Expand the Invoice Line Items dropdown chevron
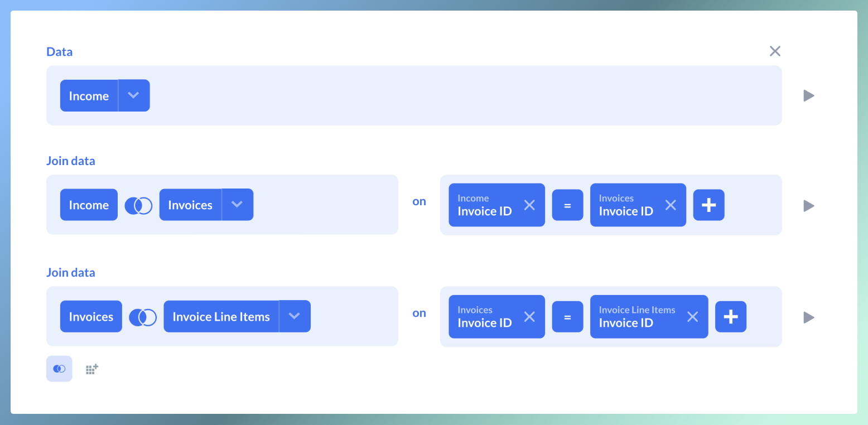The width and height of the screenshot is (868, 425). (x=295, y=316)
